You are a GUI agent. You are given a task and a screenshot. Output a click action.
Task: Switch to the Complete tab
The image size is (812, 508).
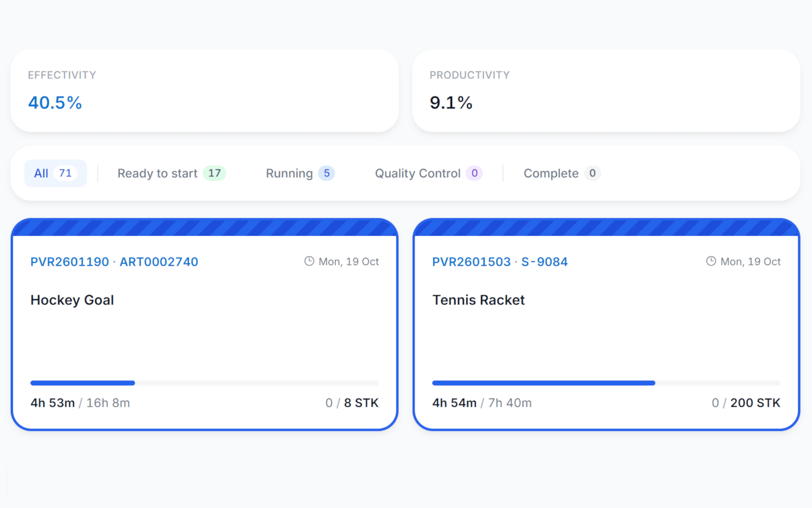[x=562, y=173]
